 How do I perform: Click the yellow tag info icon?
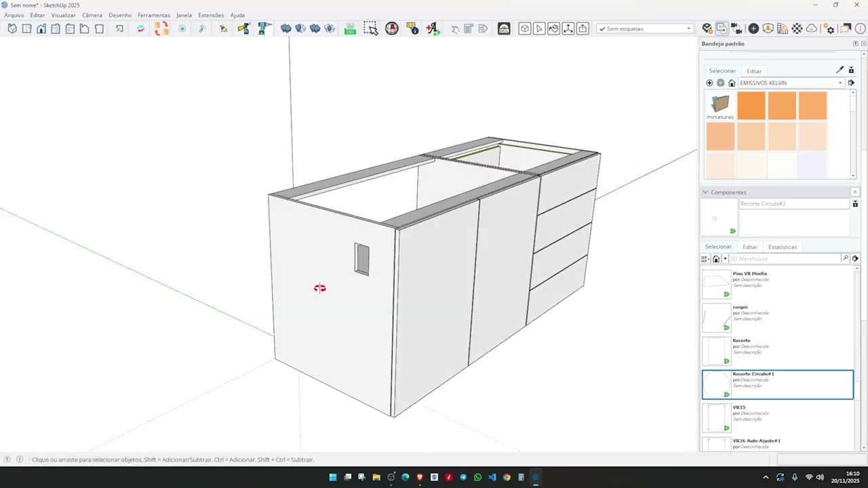point(412,28)
